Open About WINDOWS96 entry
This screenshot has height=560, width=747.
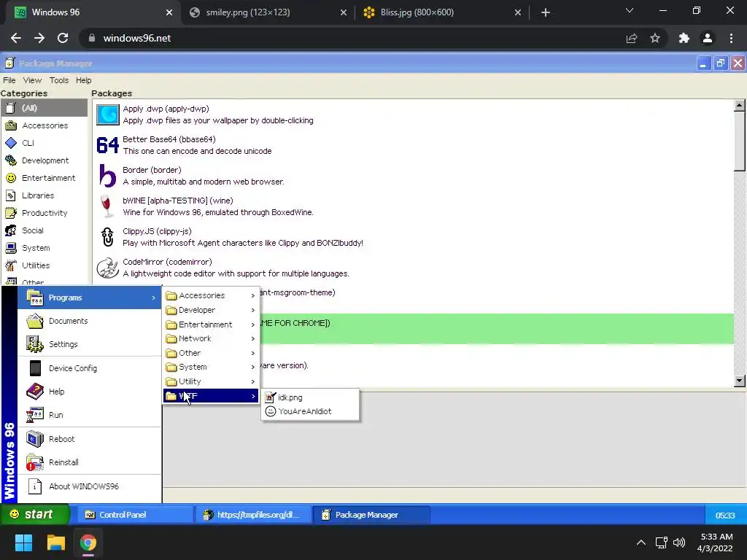[x=90, y=486]
